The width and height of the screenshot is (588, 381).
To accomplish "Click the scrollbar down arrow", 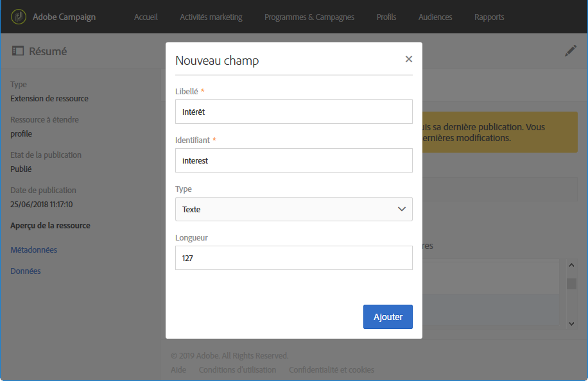I will tap(571, 324).
